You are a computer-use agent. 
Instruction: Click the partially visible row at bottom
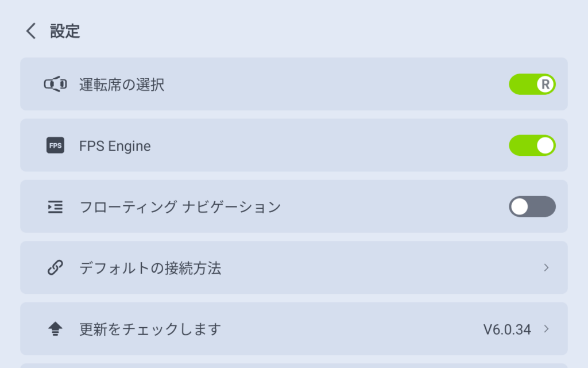[x=294, y=365]
